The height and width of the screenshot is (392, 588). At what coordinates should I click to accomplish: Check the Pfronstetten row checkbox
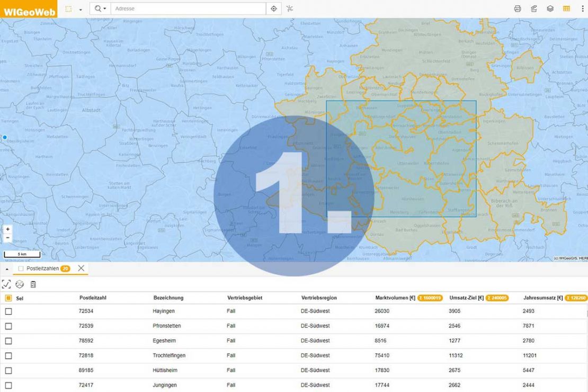(8, 326)
